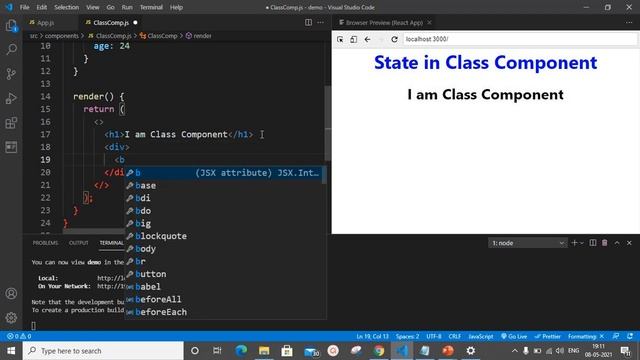Click the Type here to search box
This screenshot has width=640, height=360.
coord(103,351)
